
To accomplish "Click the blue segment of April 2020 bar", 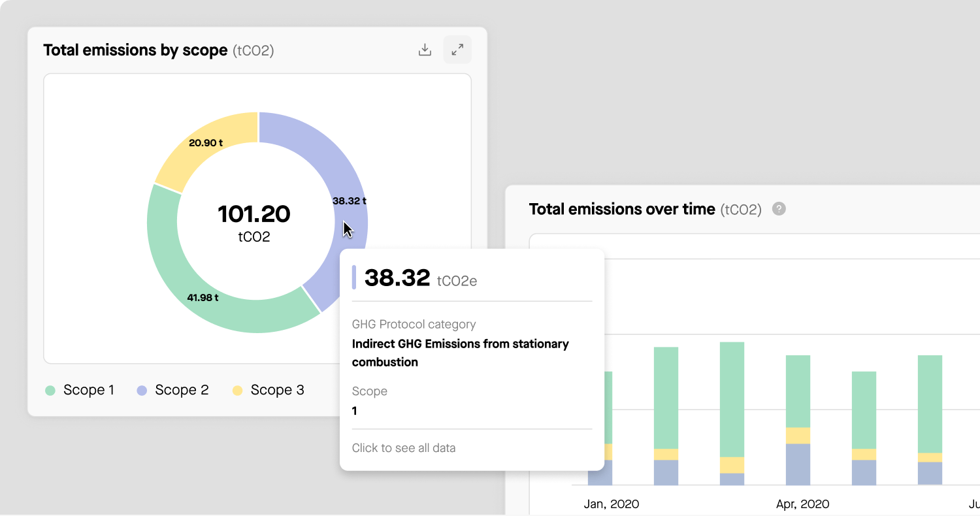I will [x=798, y=464].
